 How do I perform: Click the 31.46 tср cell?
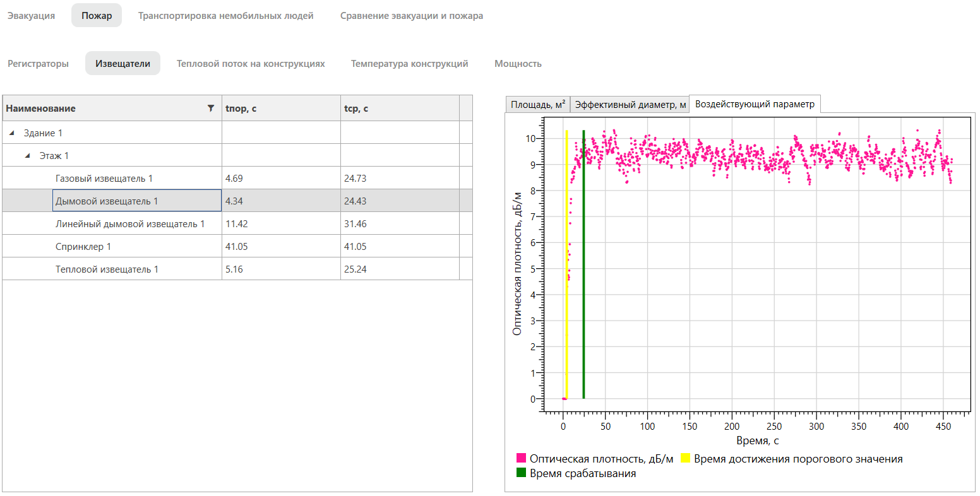[x=400, y=224]
